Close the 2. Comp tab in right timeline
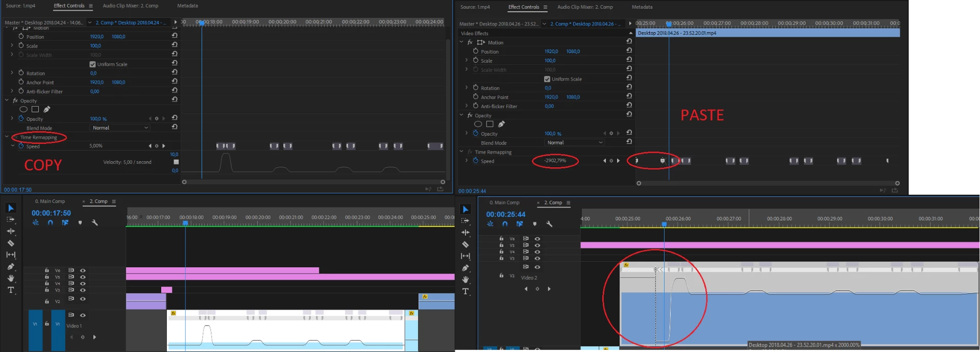980x352 pixels. pos(538,203)
